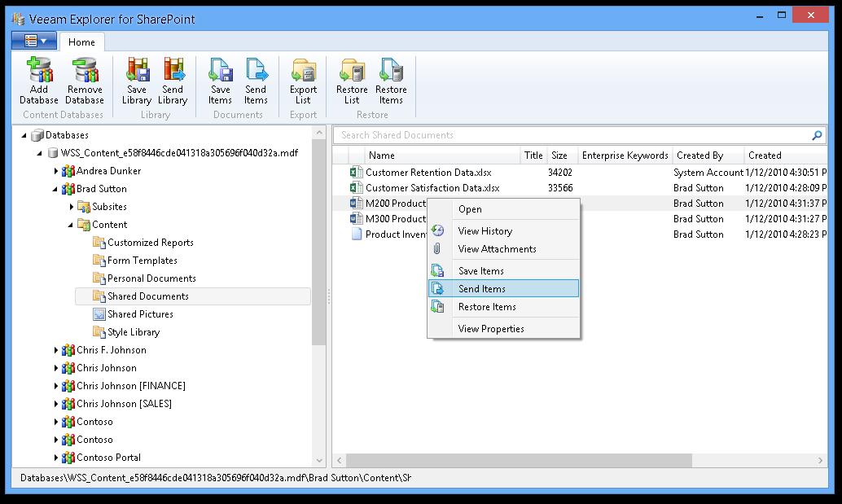Choose View History from context menu
Image resolution: width=842 pixels, height=504 pixels.
pyautogui.click(x=504, y=230)
